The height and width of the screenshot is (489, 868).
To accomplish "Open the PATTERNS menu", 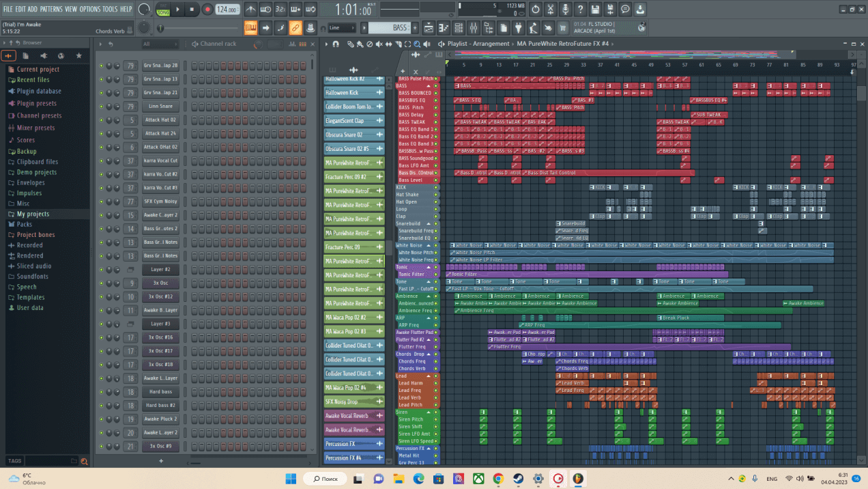I will point(51,10).
